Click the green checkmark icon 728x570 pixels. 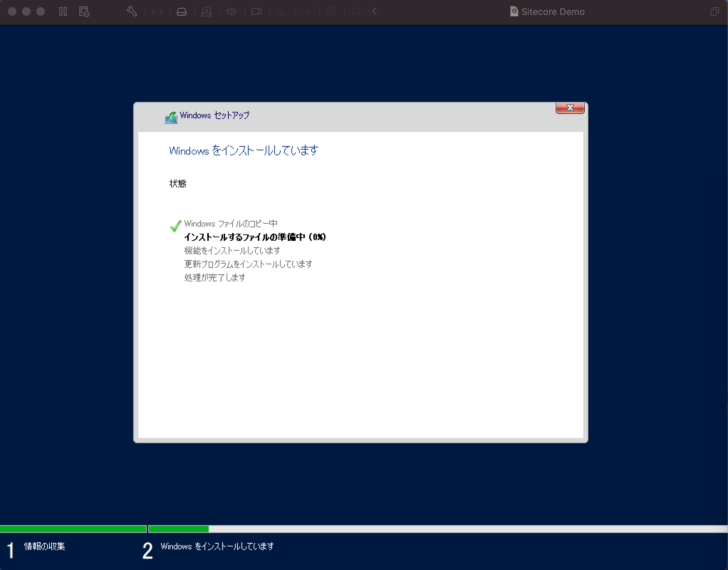tap(176, 226)
